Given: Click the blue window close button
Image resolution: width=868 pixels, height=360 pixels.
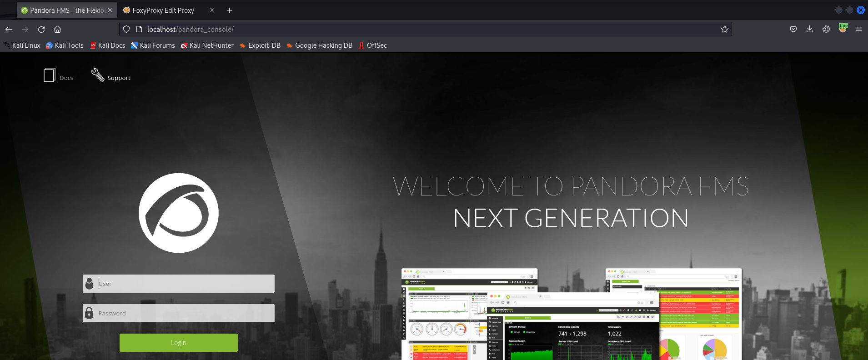Looking at the screenshot, I should click(x=861, y=10).
